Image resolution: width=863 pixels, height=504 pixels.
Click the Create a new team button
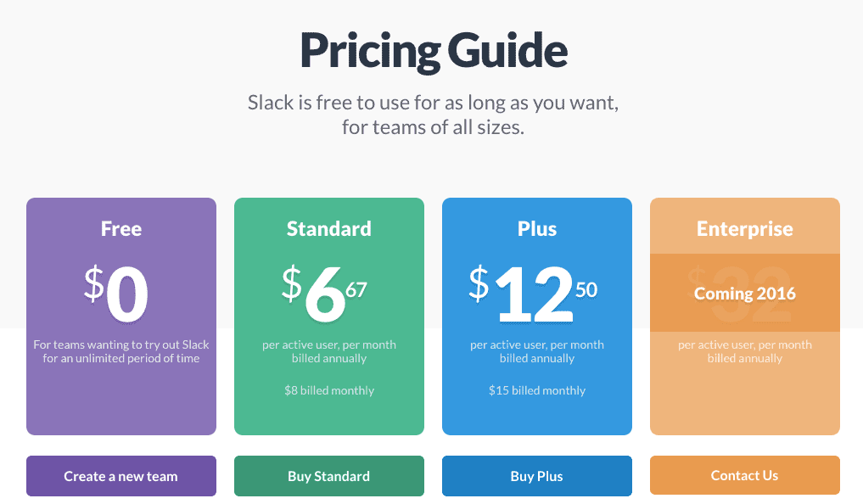120,476
